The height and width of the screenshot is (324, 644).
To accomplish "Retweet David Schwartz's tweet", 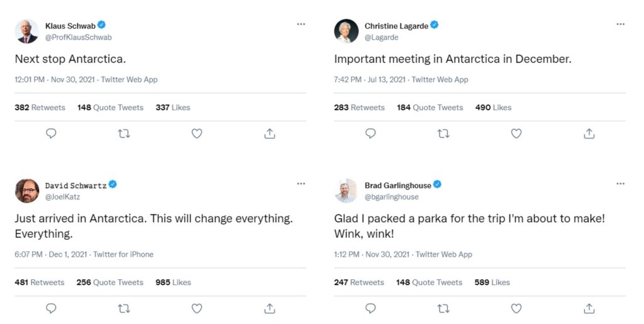I will click(x=124, y=308).
